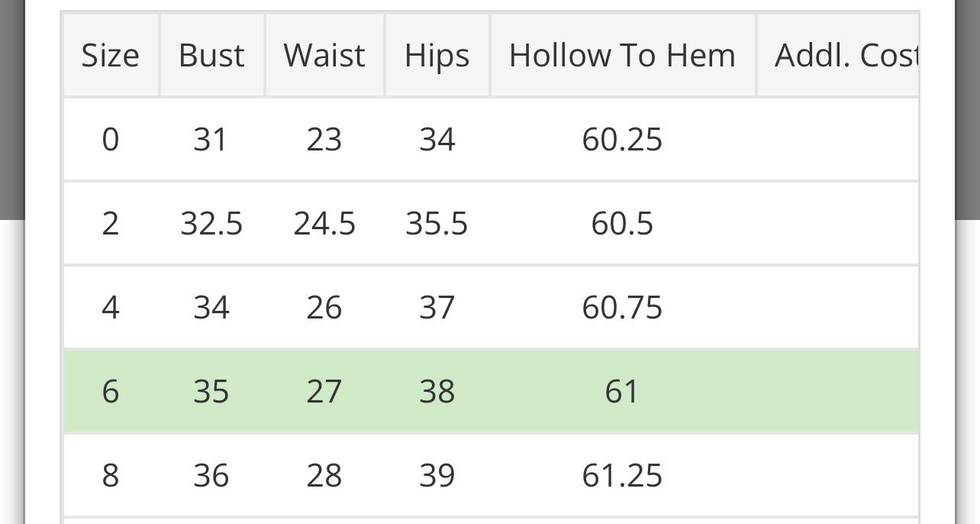Image resolution: width=980 pixels, height=524 pixels.
Task: Select the 35.5 hips value
Action: [x=437, y=223]
